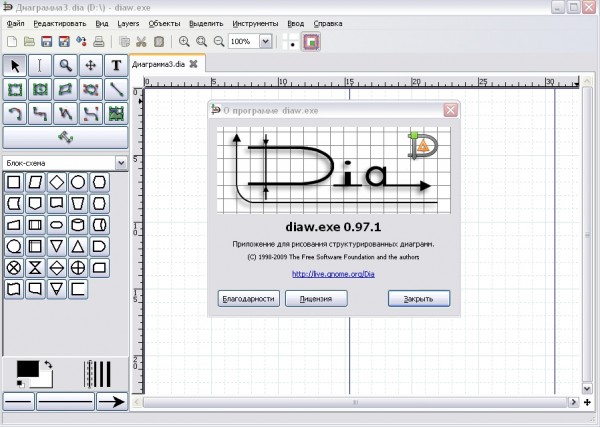Select the upward triangle shape
The image size is (600, 427).
[x=78, y=246]
